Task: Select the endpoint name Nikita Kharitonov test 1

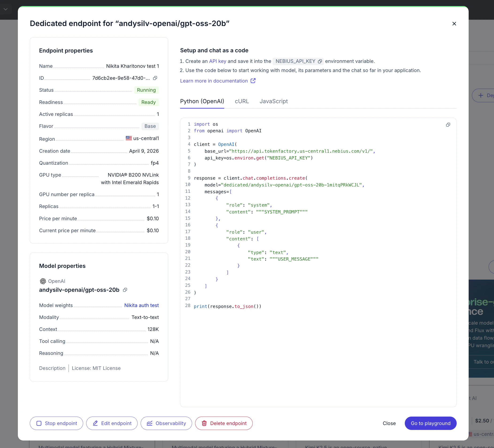Action: click(x=133, y=66)
